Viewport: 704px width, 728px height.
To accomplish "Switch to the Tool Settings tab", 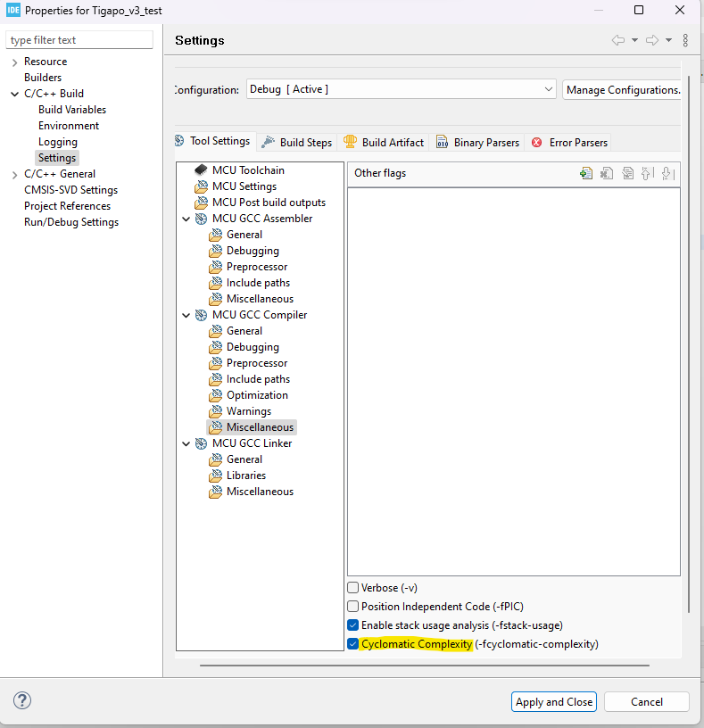I will point(215,141).
